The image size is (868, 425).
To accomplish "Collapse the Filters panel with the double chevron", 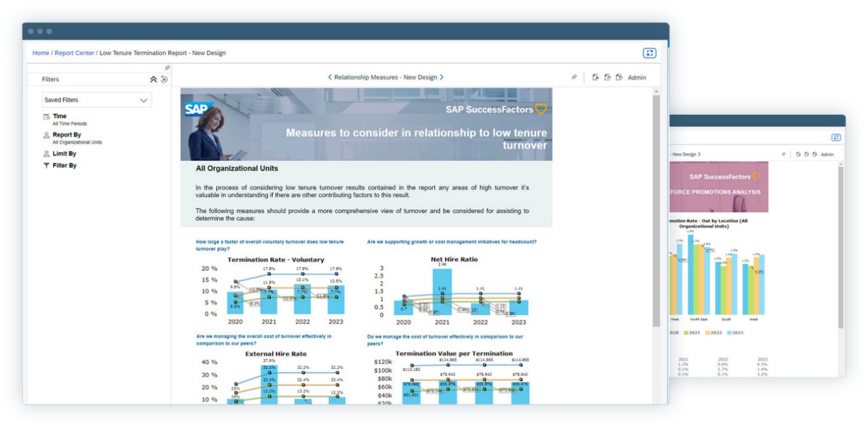I will pos(153,79).
